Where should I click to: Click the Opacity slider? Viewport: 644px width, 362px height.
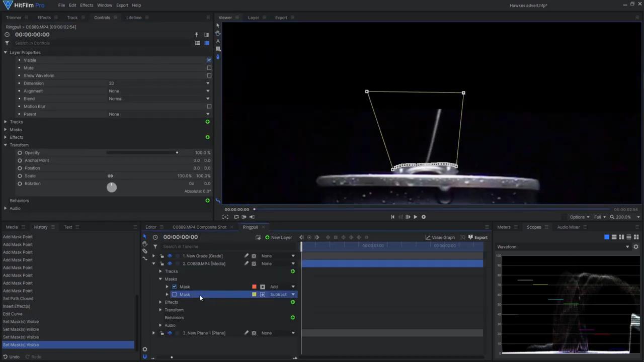click(142, 153)
